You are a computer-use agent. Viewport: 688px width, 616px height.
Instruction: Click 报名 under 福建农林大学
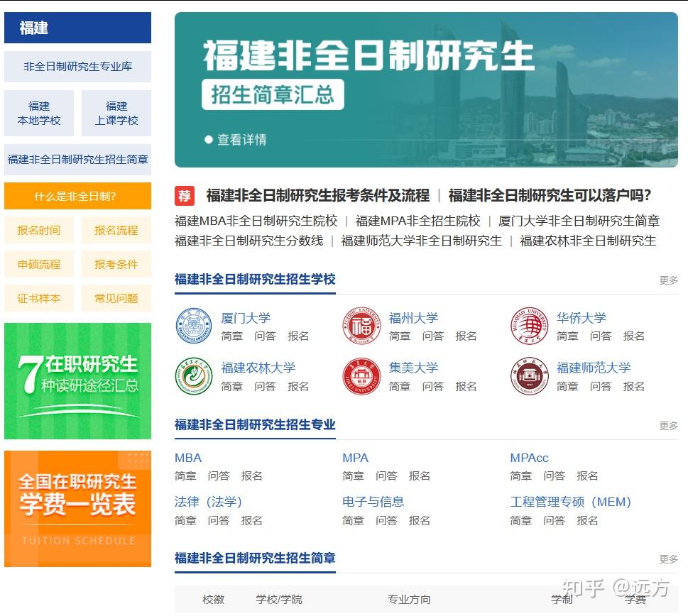point(298,387)
